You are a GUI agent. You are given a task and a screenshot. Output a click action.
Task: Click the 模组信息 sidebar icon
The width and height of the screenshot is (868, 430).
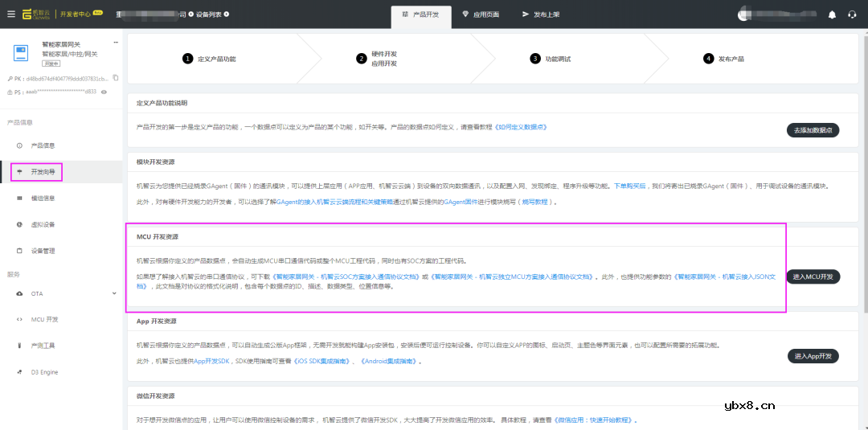pyautogui.click(x=19, y=198)
